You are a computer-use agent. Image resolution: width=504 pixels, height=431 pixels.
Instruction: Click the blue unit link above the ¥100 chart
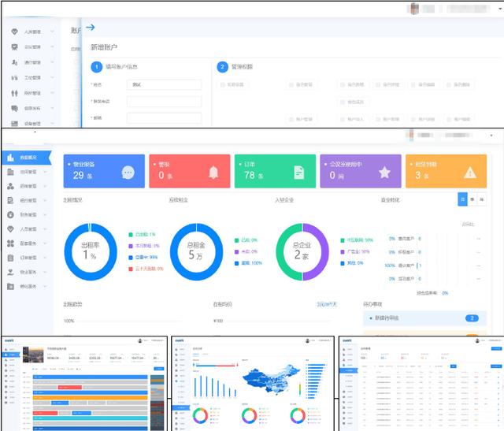[x=327, y=304]
